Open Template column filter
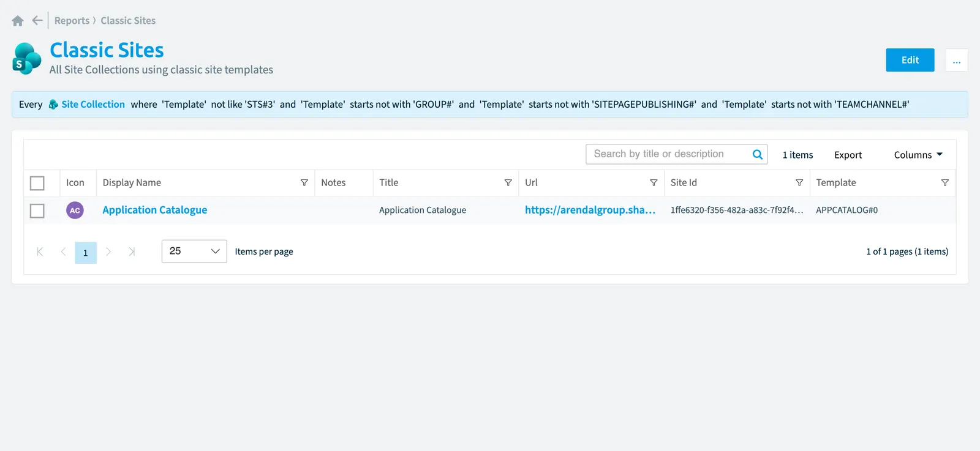 click(x=945, y=182)
